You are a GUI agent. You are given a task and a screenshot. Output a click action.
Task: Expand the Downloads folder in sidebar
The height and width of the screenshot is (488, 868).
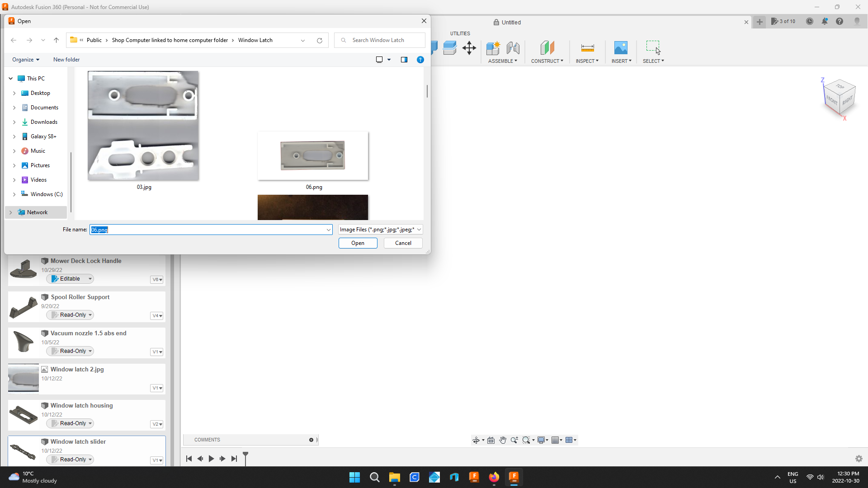(x=14, y=122)
